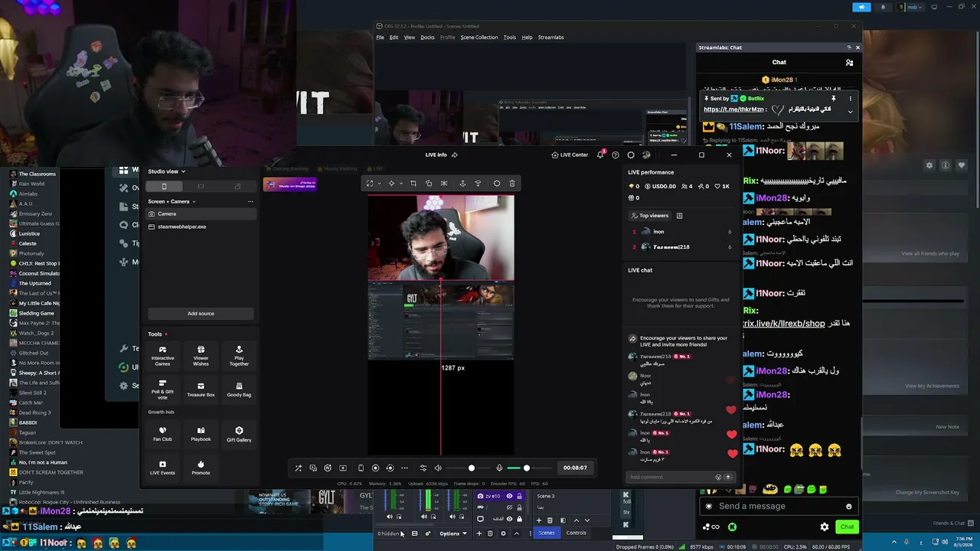
Task: Open the Top viewers list
Action: pos(649,216)
